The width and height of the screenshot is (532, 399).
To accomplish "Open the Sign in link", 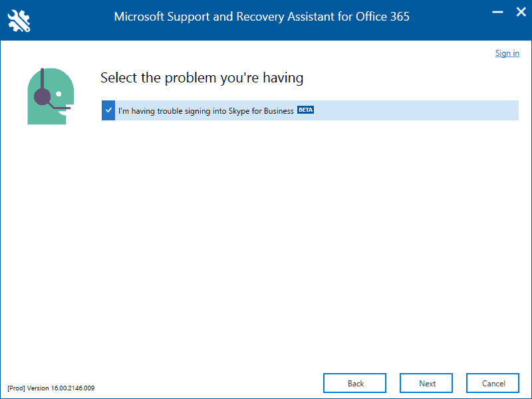I will [507, 53].
